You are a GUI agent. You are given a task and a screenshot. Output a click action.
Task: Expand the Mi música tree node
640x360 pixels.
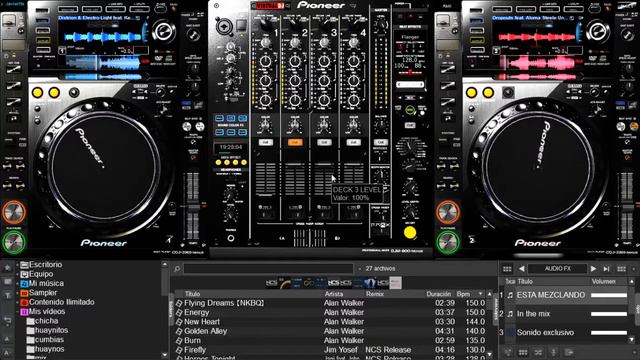click(18, 284)
